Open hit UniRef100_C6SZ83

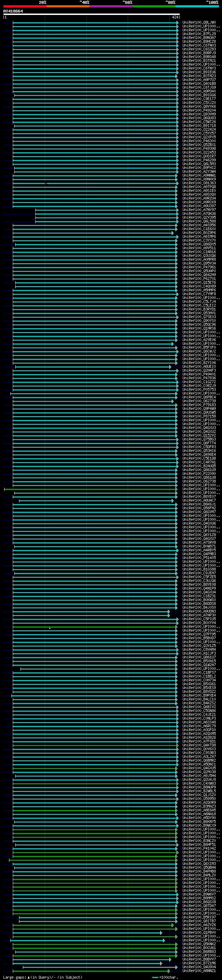199,49
